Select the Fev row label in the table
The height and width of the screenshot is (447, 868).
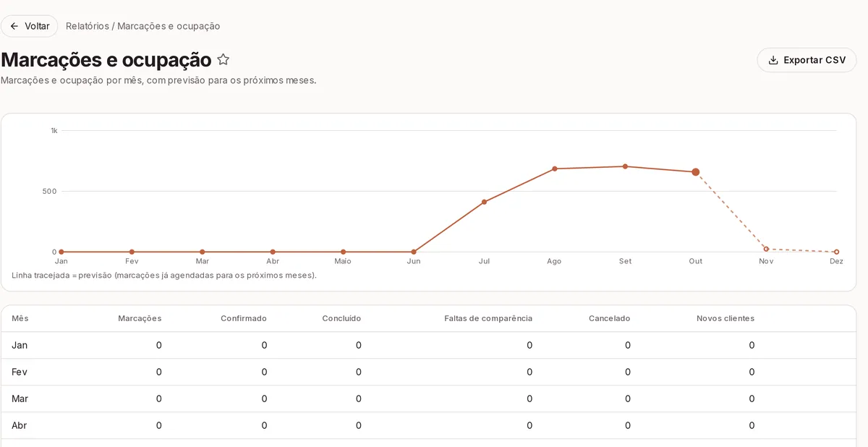(x=20, y=372)
